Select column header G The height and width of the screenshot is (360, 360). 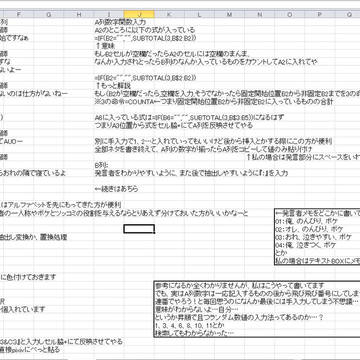point(49,14)
